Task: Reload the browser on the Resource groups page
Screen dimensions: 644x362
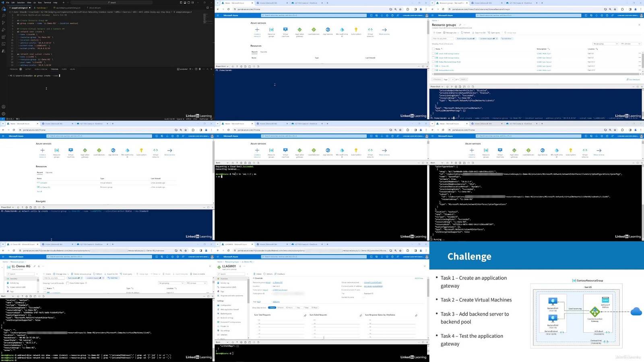Action: [443, 9]
